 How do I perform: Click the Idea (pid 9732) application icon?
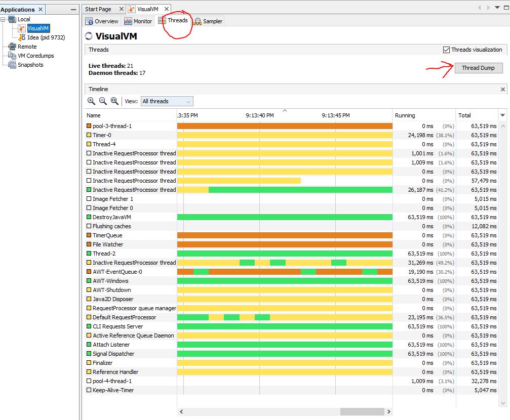coord(22,37)
